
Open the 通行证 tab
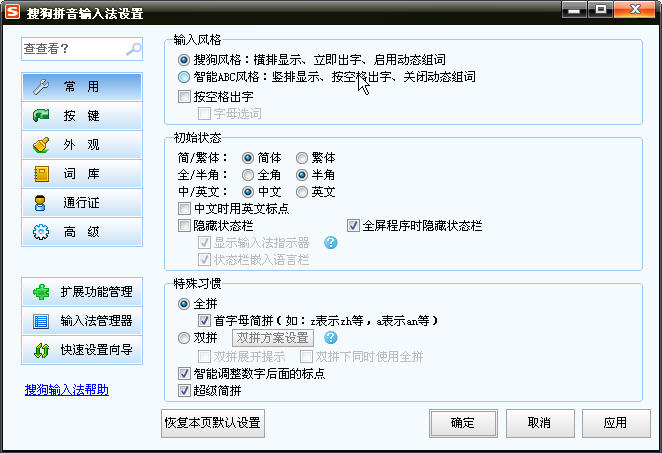pyautogui.click(x=82, y=203)
